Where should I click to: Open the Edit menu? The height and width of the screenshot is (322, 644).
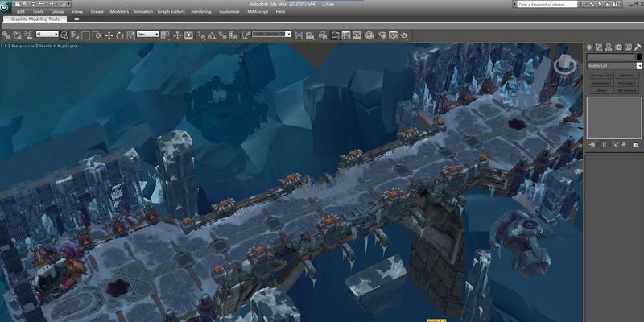tap(21, 11)
